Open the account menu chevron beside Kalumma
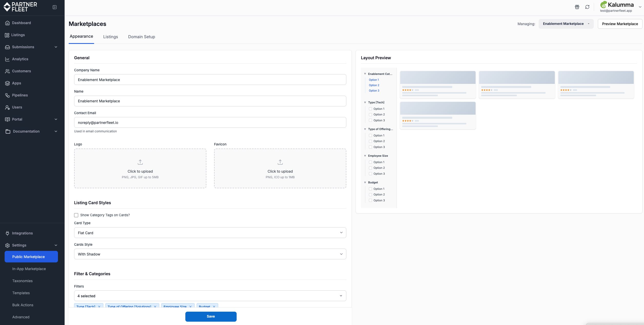This screenshot has width=644, height=325. [x=640, y=7]
